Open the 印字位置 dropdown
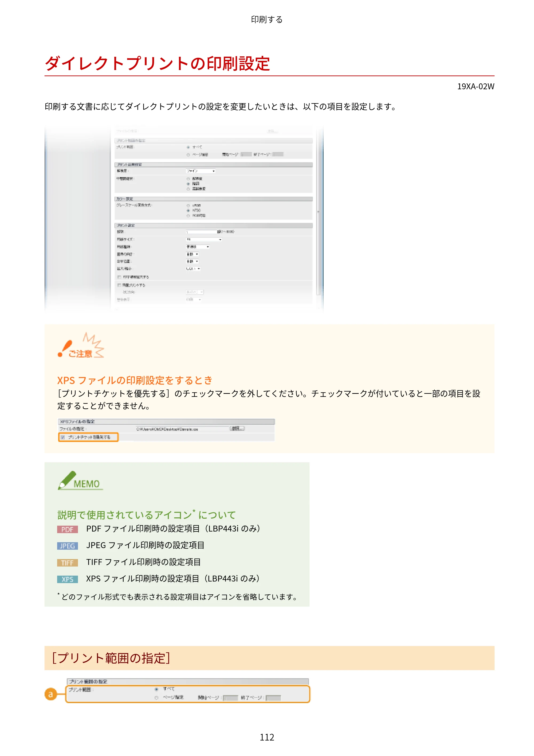Viewport: 534px width, 756px height. click(x=193, y=261)
